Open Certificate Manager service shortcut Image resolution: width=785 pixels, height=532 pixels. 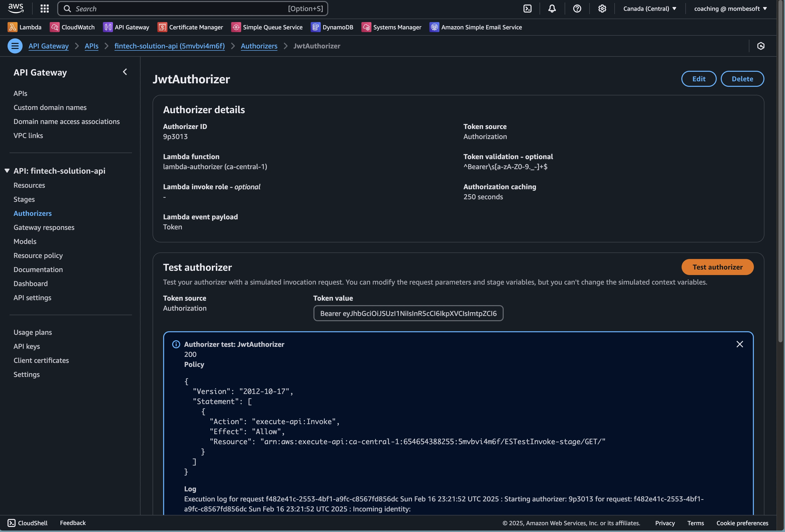click(190, 27)
